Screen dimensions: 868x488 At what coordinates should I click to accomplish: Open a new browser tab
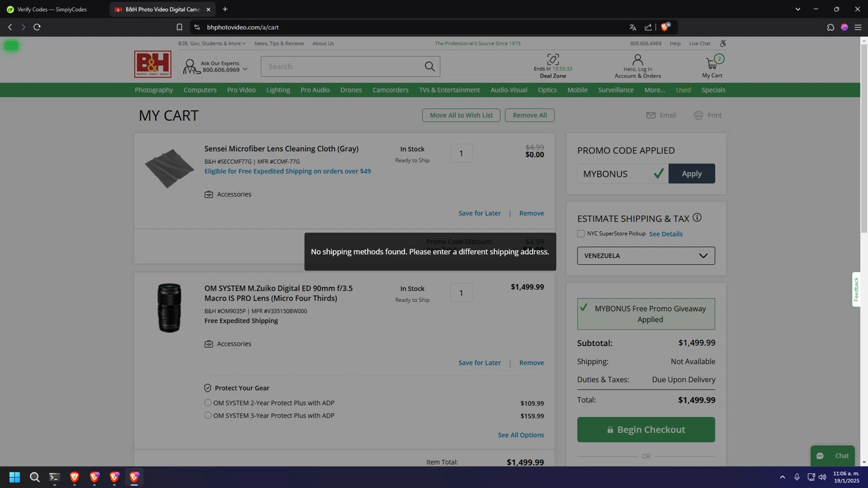pyautogui.click(x=225, y=9)
